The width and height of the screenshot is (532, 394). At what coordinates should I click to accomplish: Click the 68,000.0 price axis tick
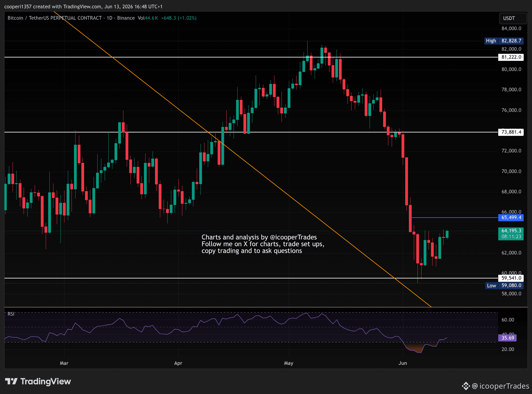point(511,192)
